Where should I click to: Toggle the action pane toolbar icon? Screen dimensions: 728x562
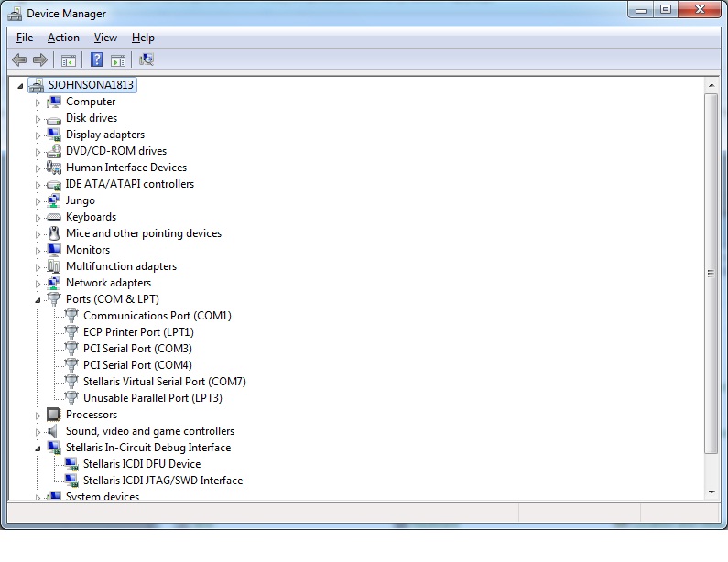(x=118, y=59)
